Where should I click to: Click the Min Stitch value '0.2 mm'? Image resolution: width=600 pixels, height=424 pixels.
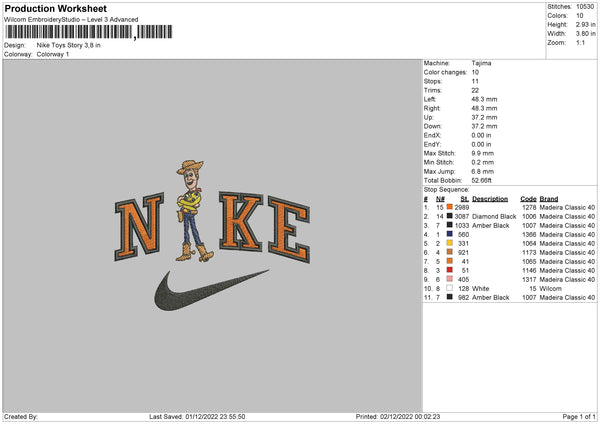[483, 162]
